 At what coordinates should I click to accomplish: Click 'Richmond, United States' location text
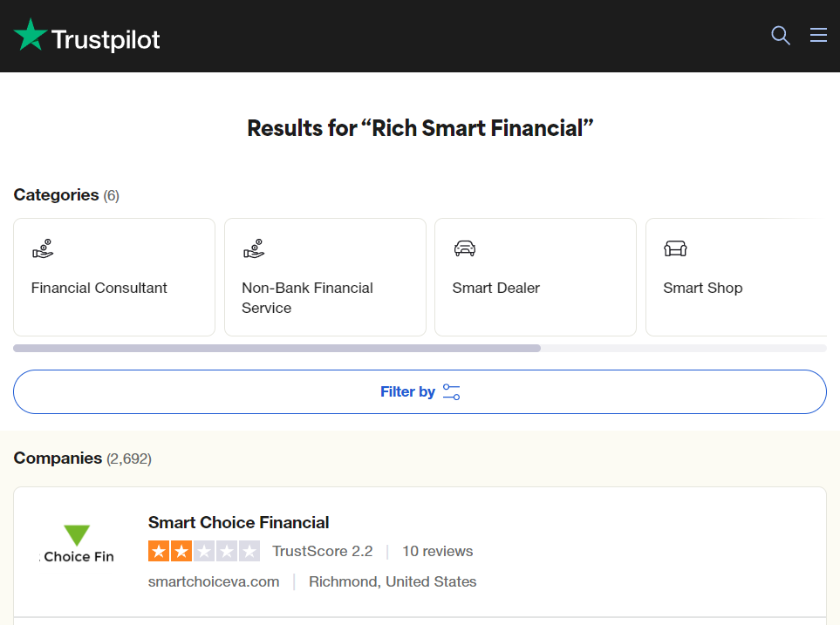[392, 581]
